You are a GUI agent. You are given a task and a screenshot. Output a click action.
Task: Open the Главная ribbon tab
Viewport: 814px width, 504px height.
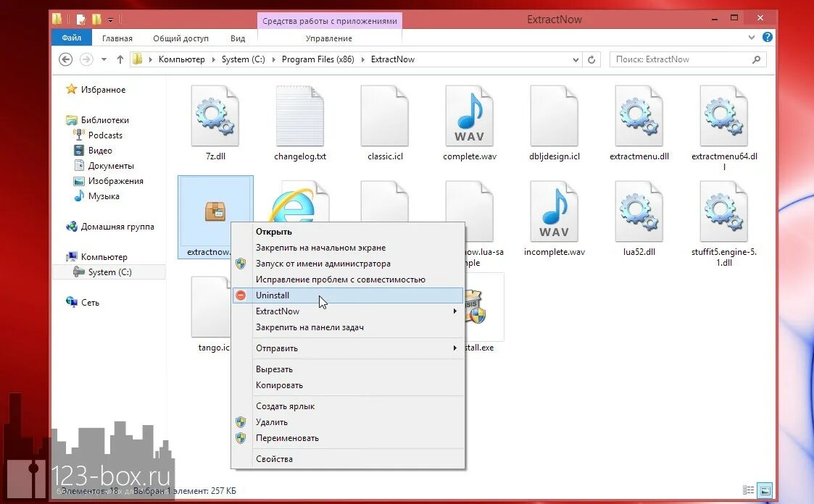[x=117, y=38]
